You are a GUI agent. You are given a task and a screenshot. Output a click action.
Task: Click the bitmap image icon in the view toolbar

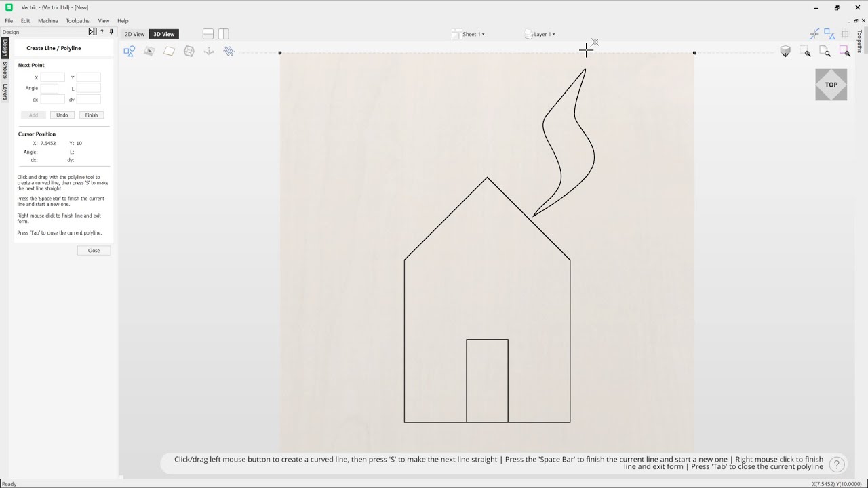tap(149, 51)
